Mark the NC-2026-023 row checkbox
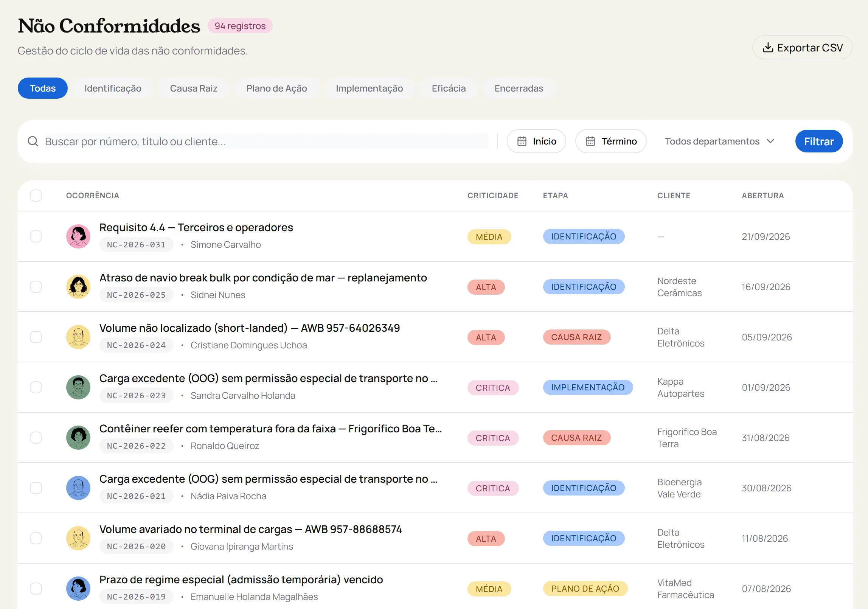Screen dimensions: 868x609 click(x=36, y=387)
